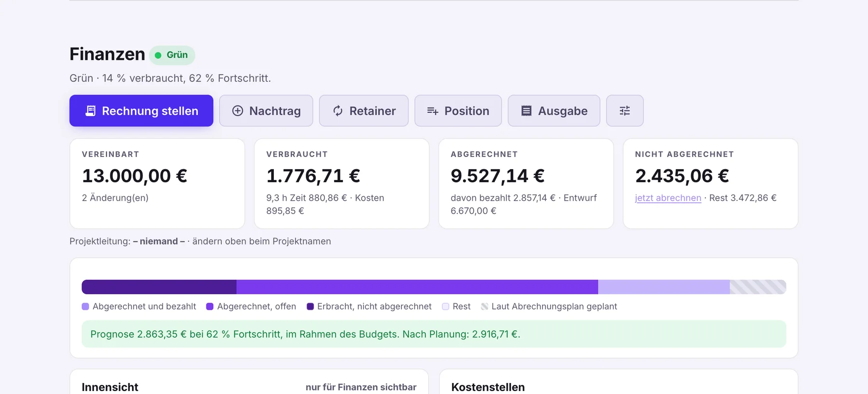Click the striped planned segment of budget bar

758,287
